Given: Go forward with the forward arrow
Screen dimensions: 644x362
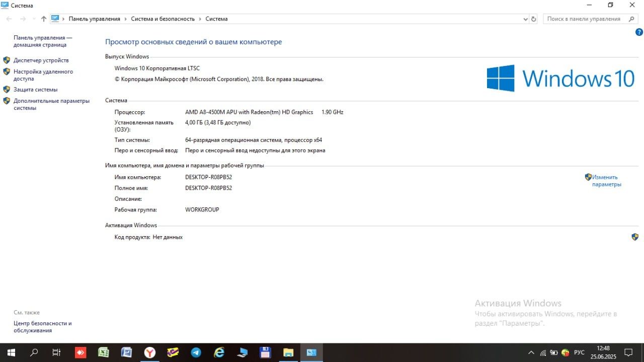Looking at the screenshot, I should click(23, 19).
